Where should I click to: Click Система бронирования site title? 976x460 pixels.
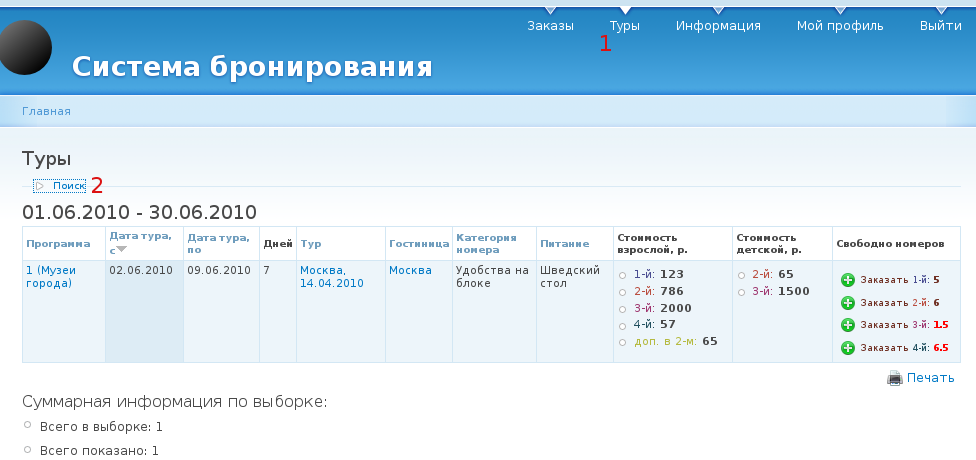tap(252, 67)
